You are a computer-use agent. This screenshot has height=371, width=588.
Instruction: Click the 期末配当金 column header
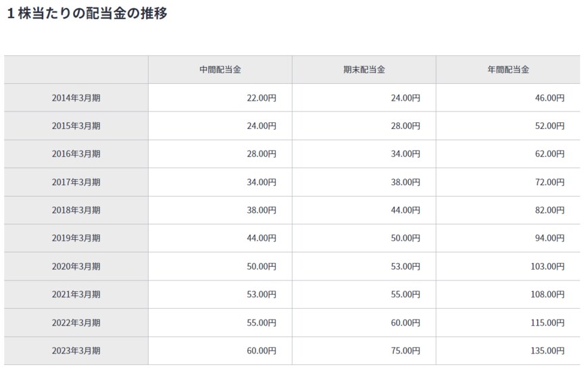364,70
